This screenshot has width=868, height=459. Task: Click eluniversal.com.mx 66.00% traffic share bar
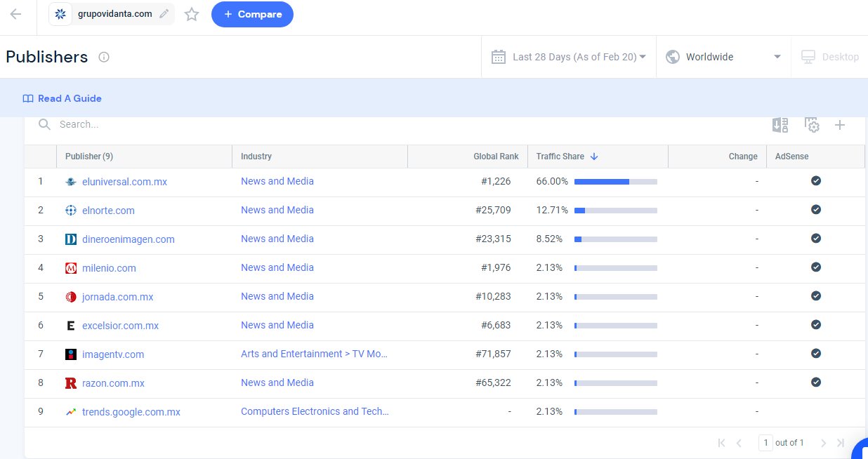pos(616,182)
